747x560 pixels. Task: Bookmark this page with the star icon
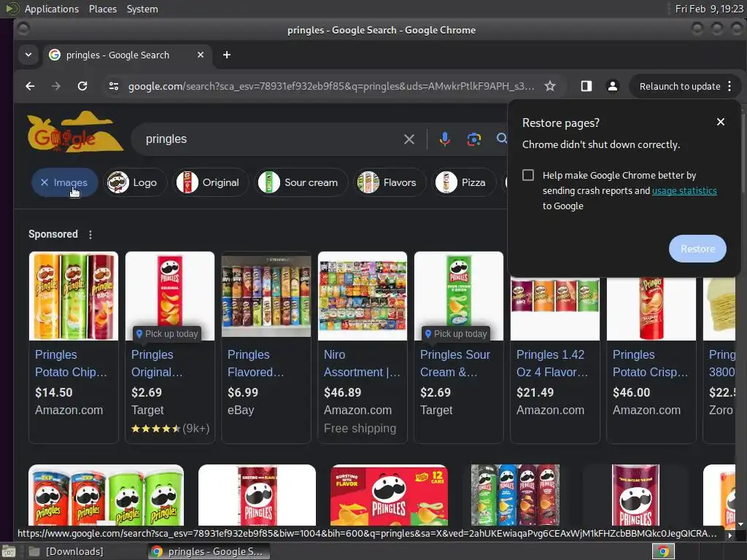coord(550,86)
